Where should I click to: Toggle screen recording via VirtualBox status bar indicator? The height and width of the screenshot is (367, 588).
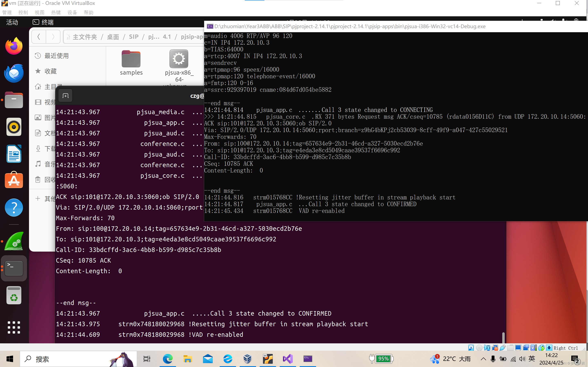526,348
